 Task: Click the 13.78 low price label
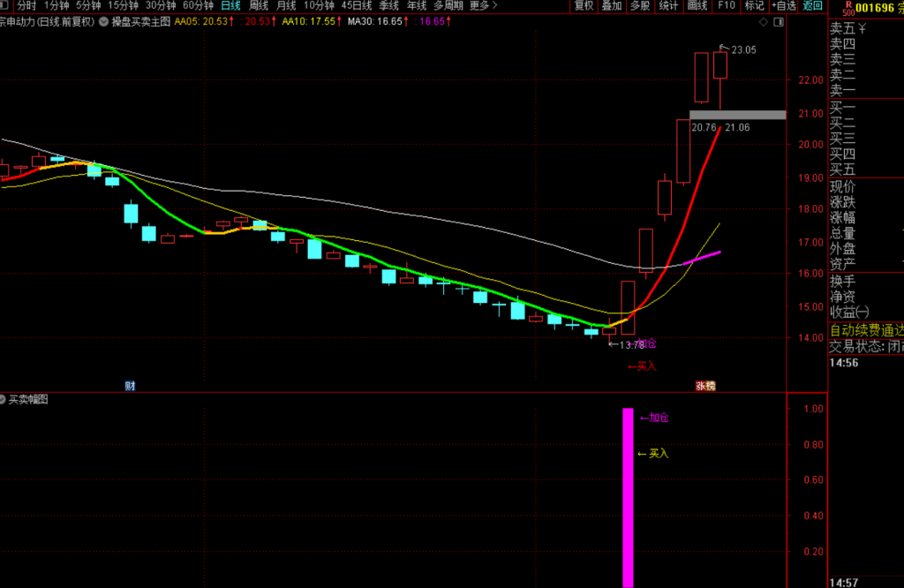pos(632,345)
